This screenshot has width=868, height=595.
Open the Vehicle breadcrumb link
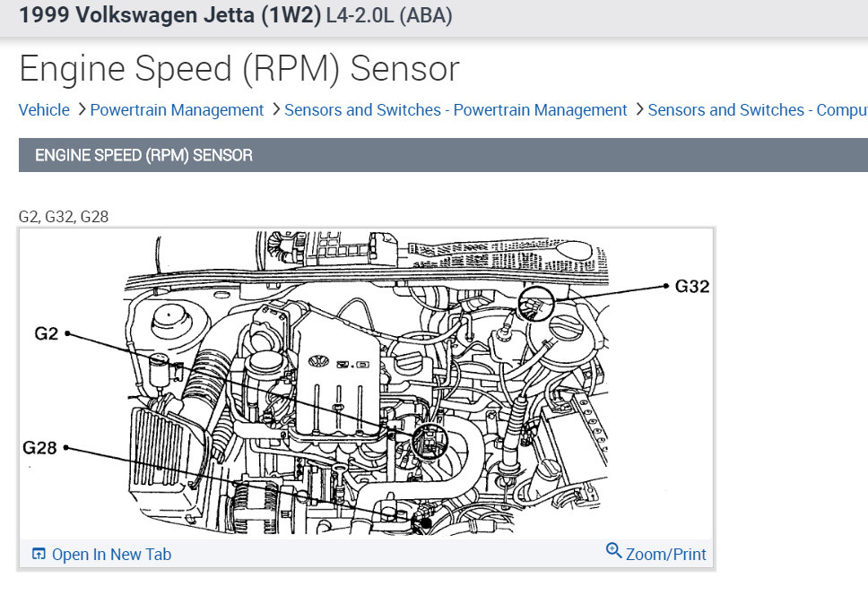(x=44, y=110)
